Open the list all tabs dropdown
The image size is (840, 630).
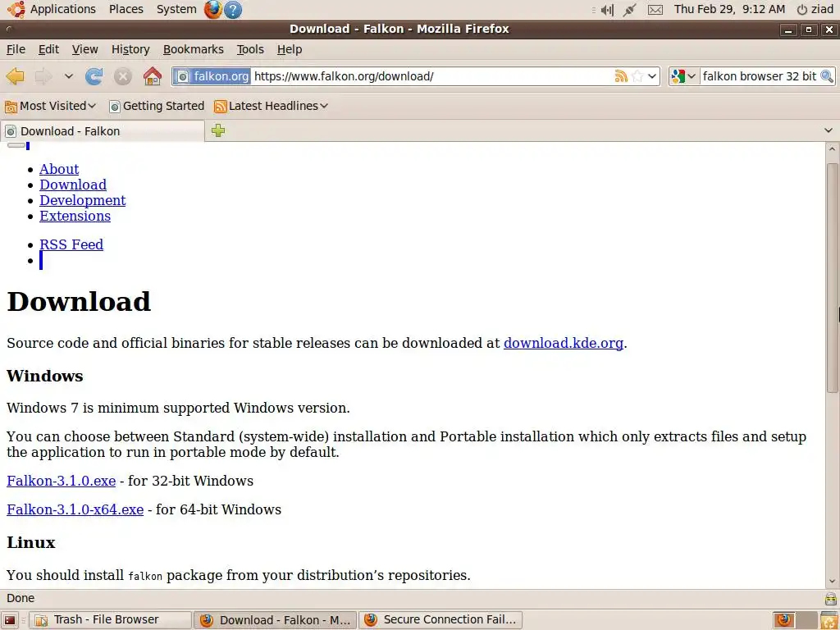[829, 130]
